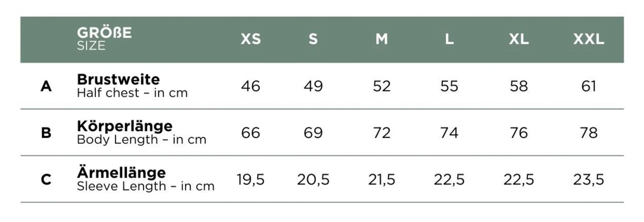Screen dimensions: 644x222
Task: Select half chest value 55 for L
Action: (x=449, y=86)
